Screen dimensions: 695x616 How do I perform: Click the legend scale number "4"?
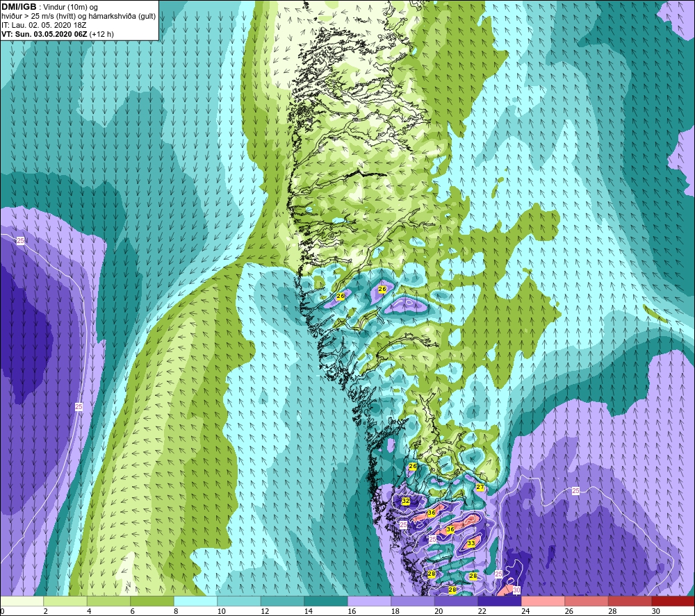tap(89, 611)
